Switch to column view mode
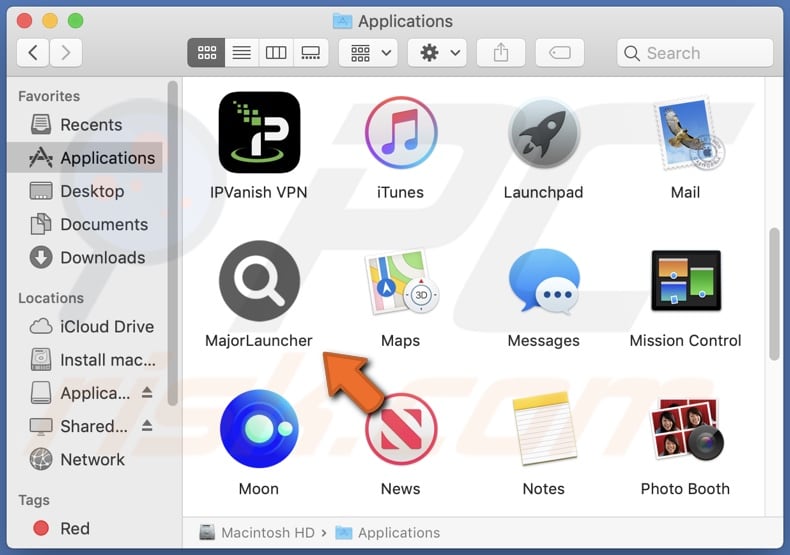 [276, 53]
